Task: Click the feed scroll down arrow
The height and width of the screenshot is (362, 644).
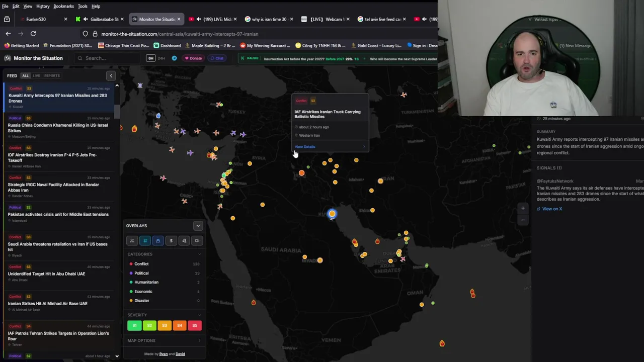Action: pyautogui.click(x=117, y=356)
